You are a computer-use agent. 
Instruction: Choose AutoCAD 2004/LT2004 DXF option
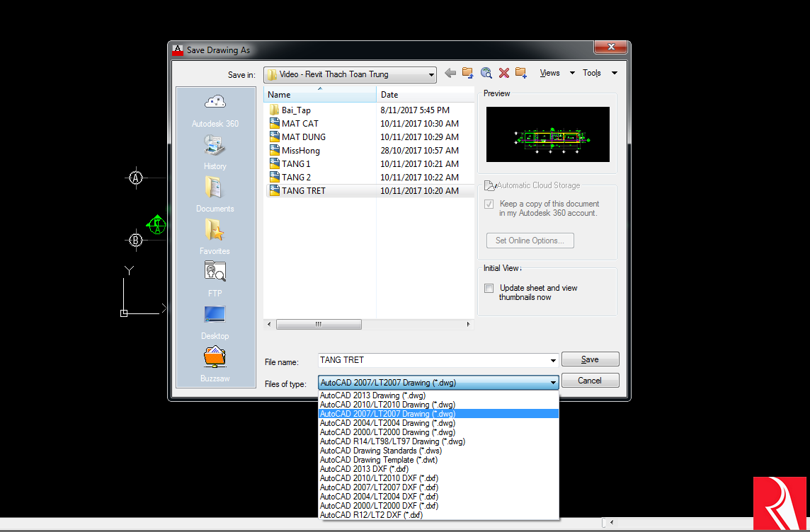pos(438,497)
